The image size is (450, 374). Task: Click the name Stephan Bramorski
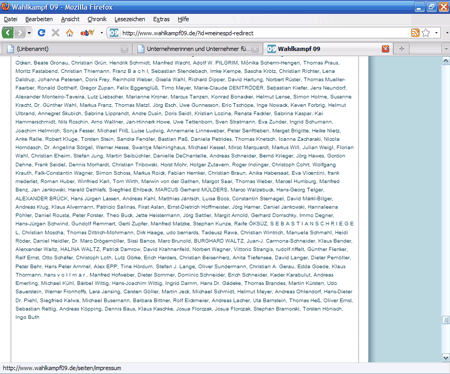276,309
